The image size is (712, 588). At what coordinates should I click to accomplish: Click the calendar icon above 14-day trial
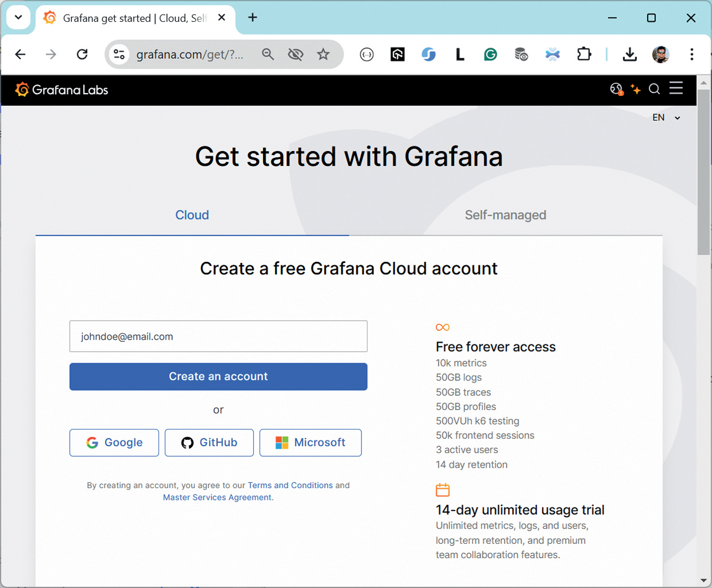(x=443, y=489)
